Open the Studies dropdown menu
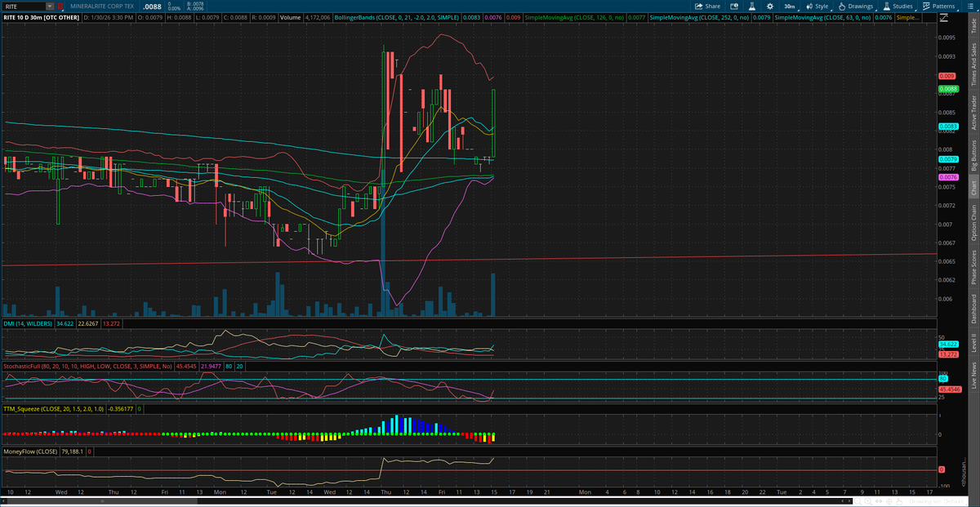This screenshot has width=980, height=507. [898, 6]
